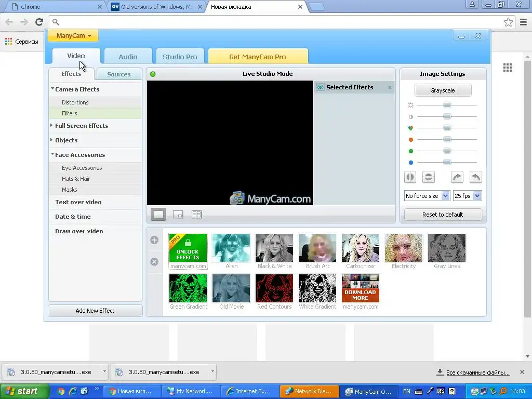The width and height of the screenshot is (532, 399).
Task: Apply the White Gradient filter thumbnail
Action: tap(317, 288)
